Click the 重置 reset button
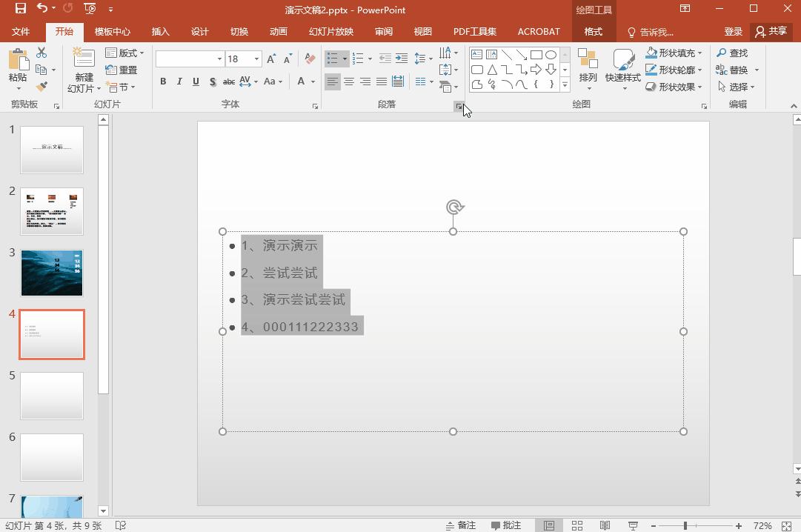The height and width of the screenshot is (532, 801). pos(122,70)
